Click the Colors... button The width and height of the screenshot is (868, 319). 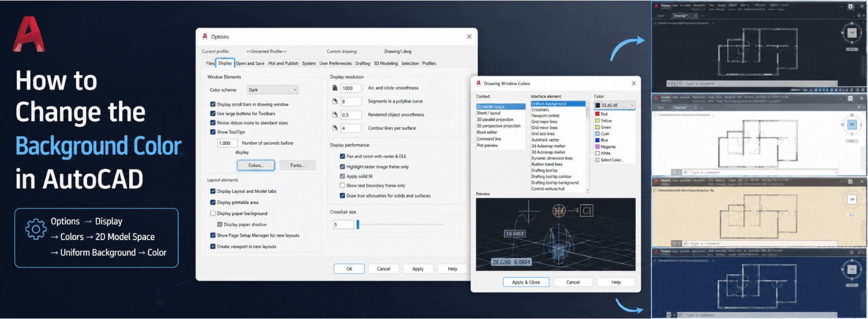256,166
